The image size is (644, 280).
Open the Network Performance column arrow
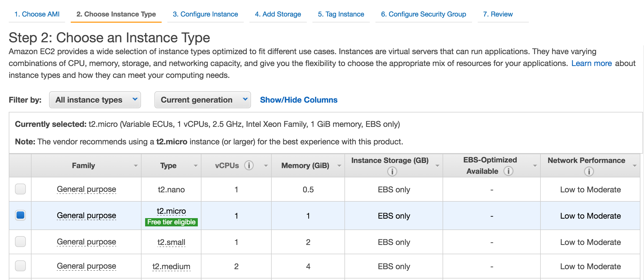635,166
